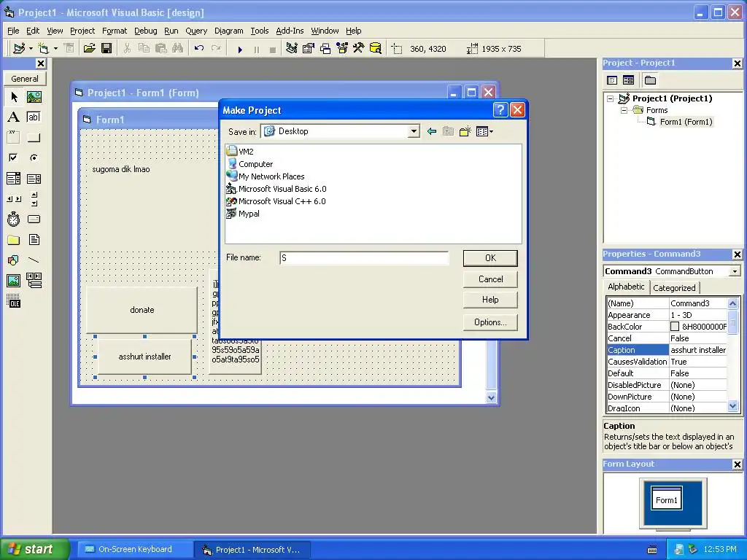Open the Project menu
The height and width of the screenshot is (560, 747).
tap(82, 31)
